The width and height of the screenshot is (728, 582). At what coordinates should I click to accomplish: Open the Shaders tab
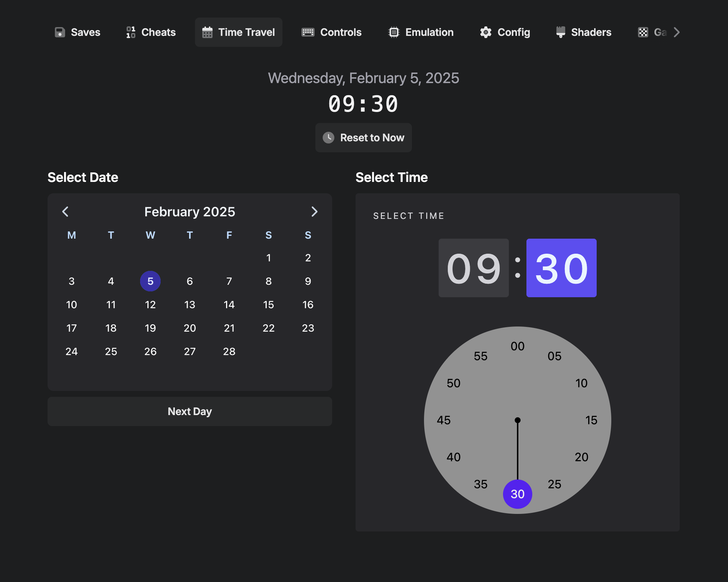coord(584,32)
